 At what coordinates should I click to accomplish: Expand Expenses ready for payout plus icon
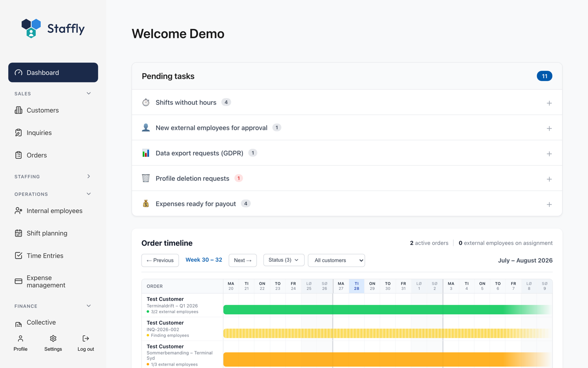[549, 204]
